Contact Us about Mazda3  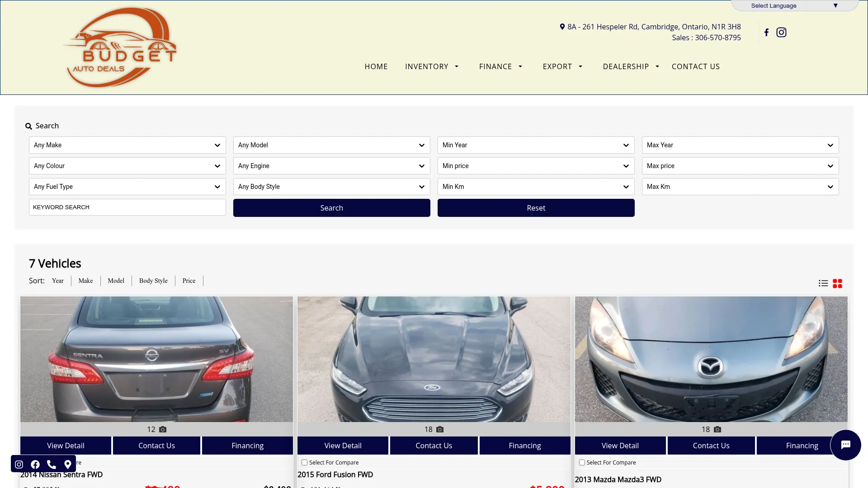pyautogui.click(x=711, y=446)
